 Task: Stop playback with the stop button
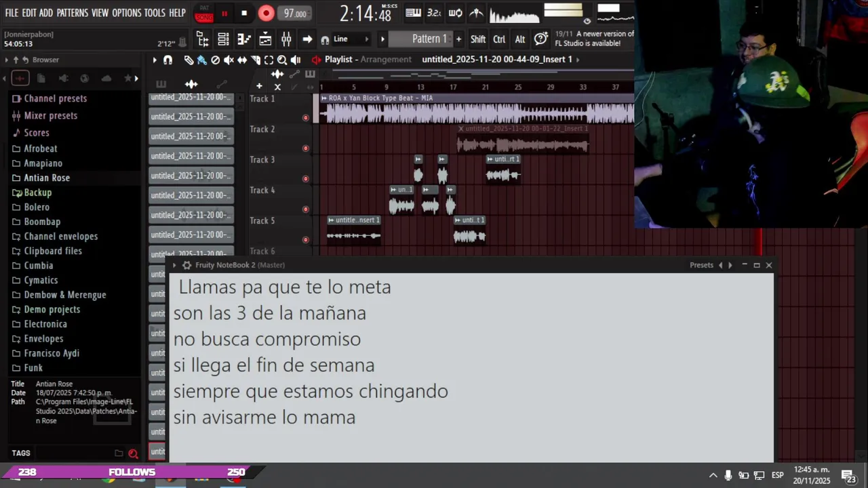(244, 13)
